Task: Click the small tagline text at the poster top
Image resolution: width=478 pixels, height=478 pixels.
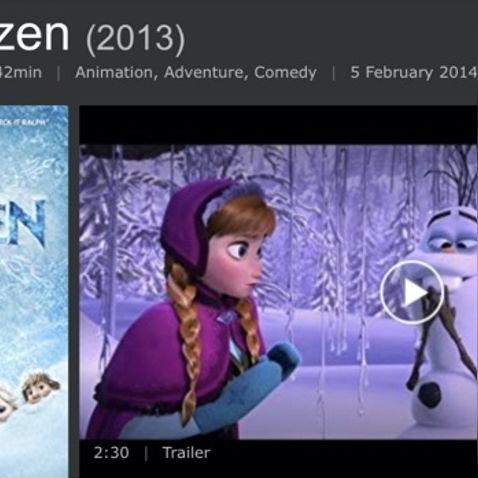Action: tap(24, 123)
